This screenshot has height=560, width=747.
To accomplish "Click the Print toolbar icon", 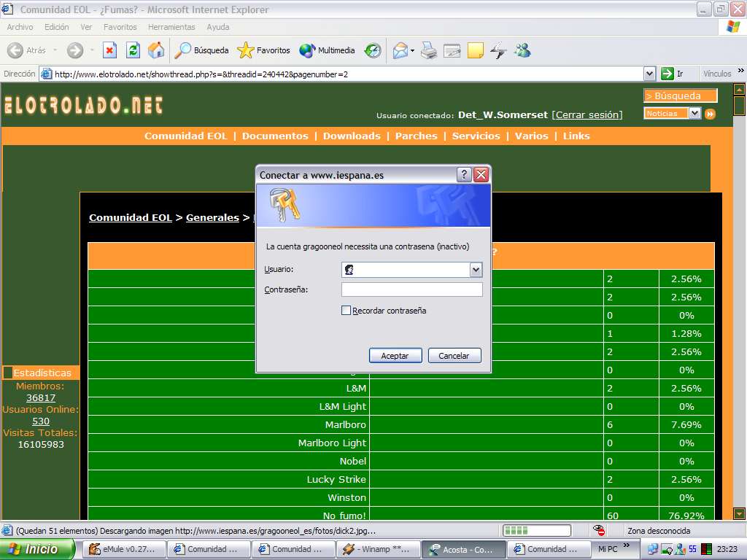I will pos(429,50).
